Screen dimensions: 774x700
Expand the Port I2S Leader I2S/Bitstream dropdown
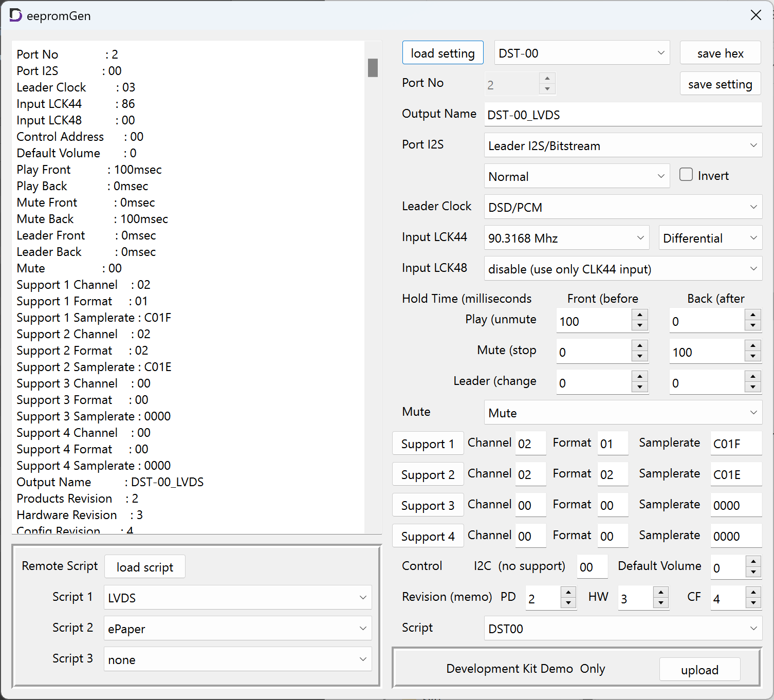coord(623,145)
